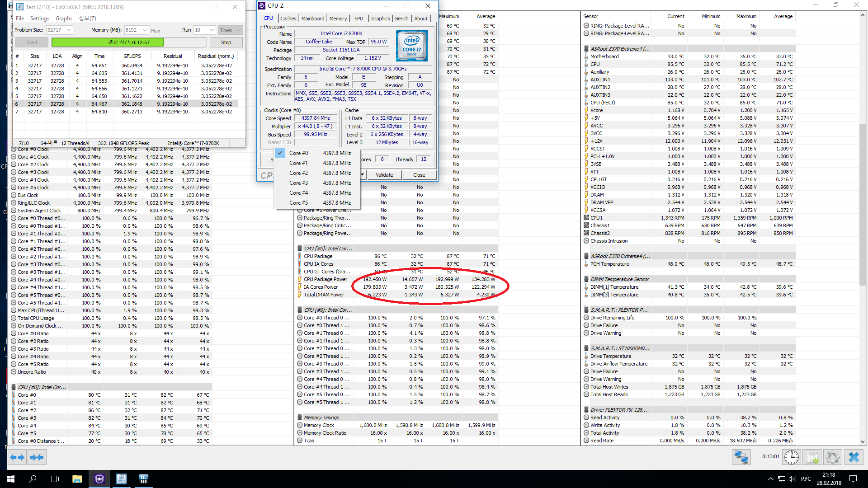Screen dimensions: 868x488
Task: Click the Validate button in CPU-Z
Action: (x=384, y=175)
